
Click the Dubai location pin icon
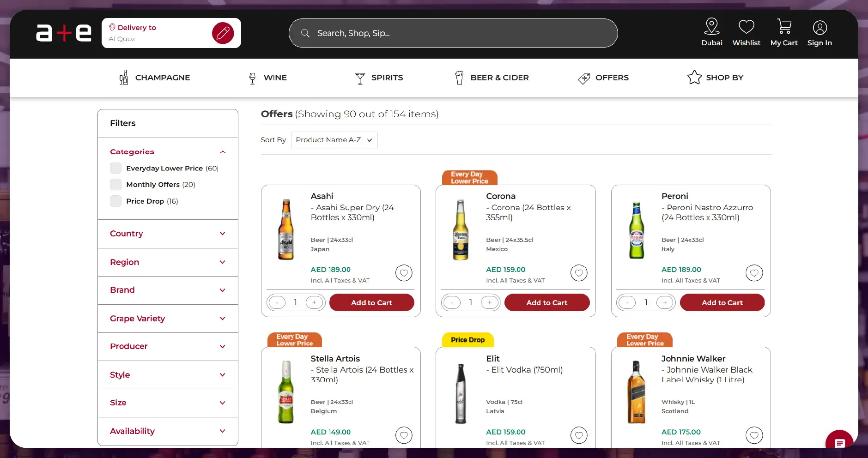(x=711, y=26)
